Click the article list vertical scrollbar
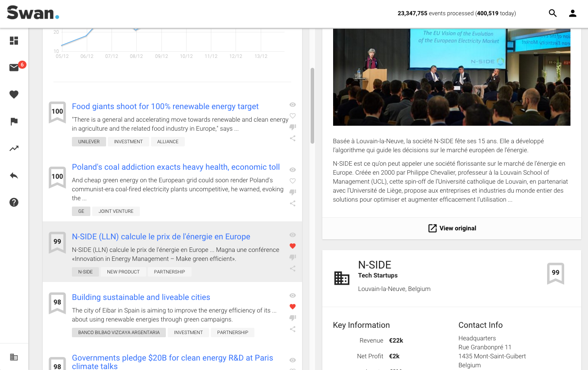 pos(312,106)
